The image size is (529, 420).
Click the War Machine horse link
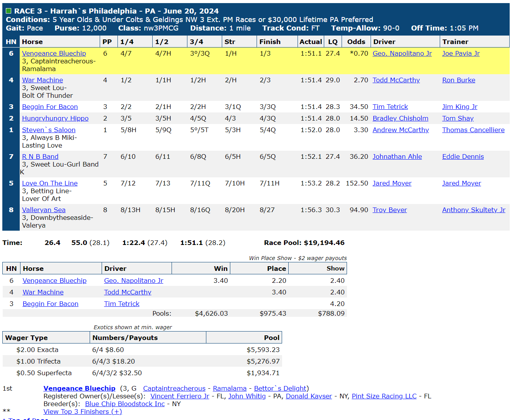(43, 80)
